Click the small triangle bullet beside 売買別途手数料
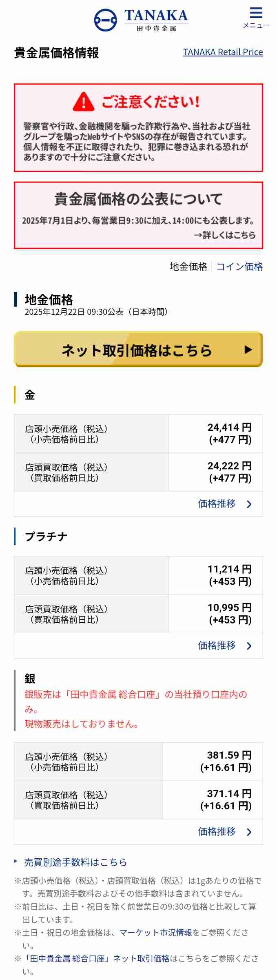The image size is (277, 980). [16, 861]
